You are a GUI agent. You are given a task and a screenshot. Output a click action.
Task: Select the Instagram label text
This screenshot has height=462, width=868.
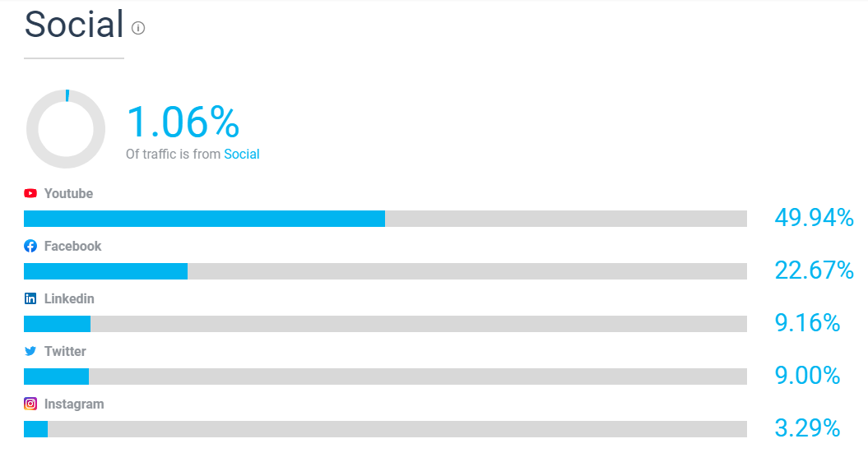click(74, 404)
